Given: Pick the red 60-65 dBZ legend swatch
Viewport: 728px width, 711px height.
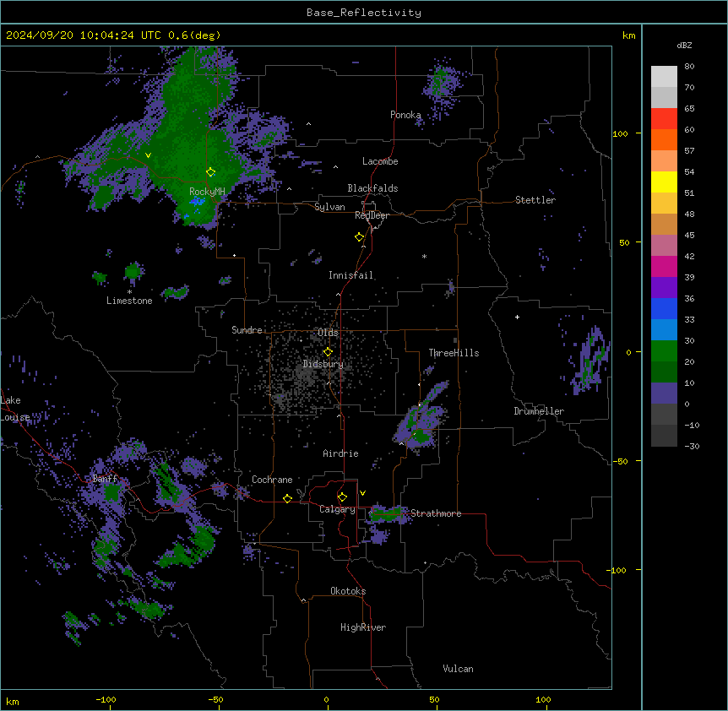Looking at the screenshot, I should tap(664, 119).
